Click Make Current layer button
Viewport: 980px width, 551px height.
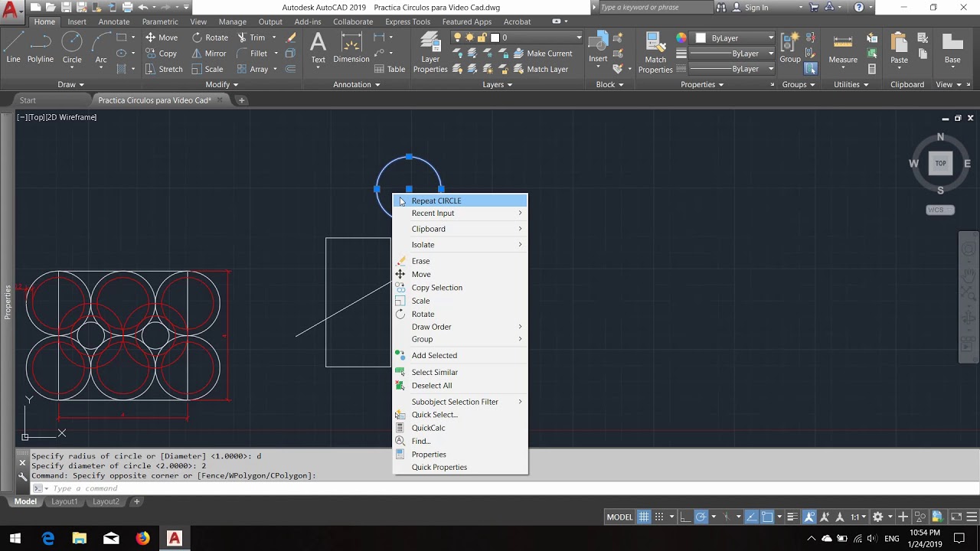543,54
